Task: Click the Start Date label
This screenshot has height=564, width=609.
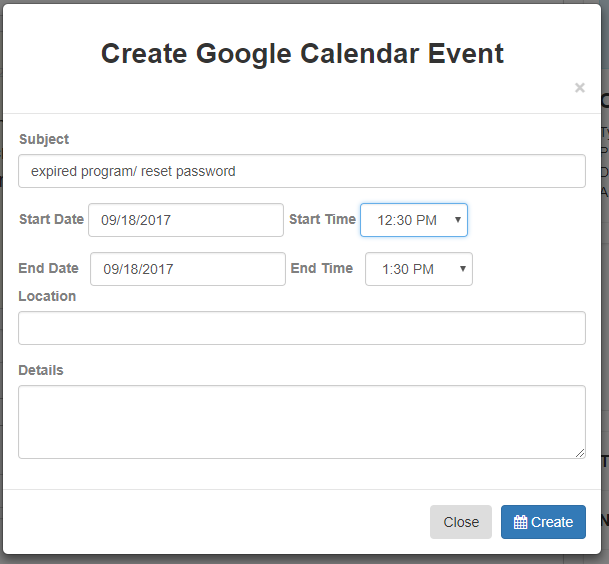Action: tap(51, 219)
